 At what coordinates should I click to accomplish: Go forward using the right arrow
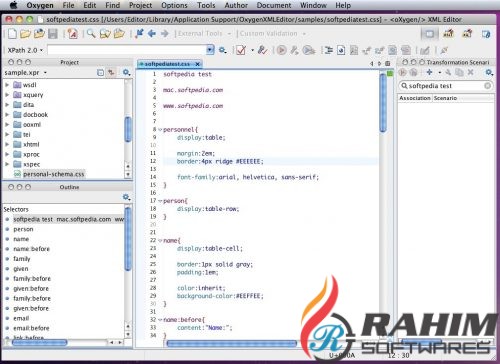coord(164,33)
